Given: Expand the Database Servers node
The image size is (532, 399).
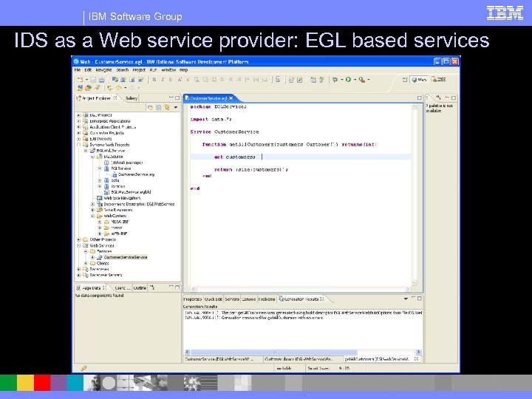Looking at the screenshot, I should click(x=79, y=275).
